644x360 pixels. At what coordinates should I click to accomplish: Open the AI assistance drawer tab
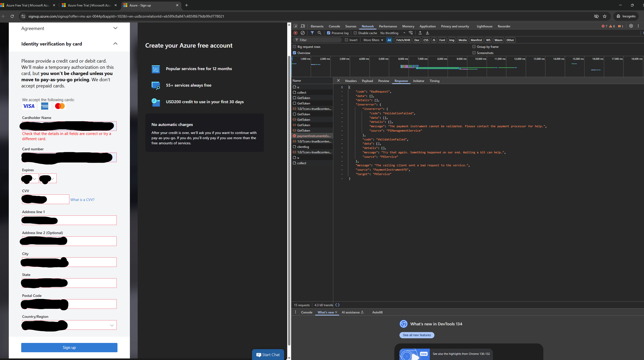click(352, 312)
